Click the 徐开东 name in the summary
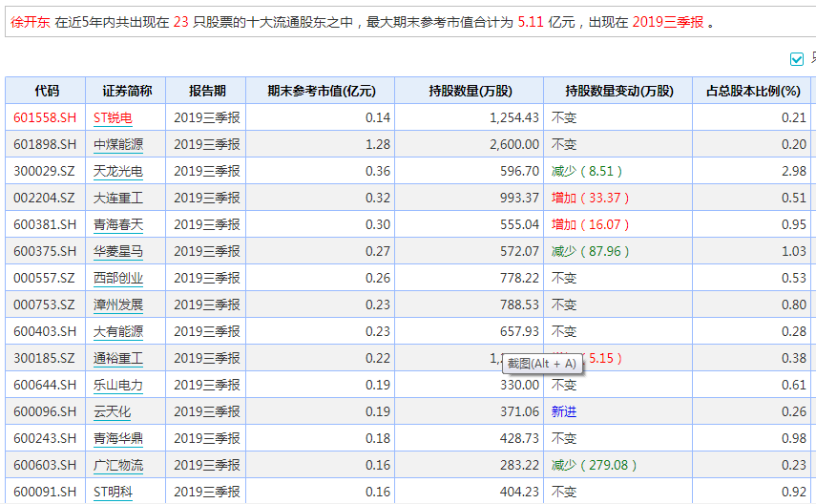Viewport: 816px width, 504px height. click(x=31, y=22)
